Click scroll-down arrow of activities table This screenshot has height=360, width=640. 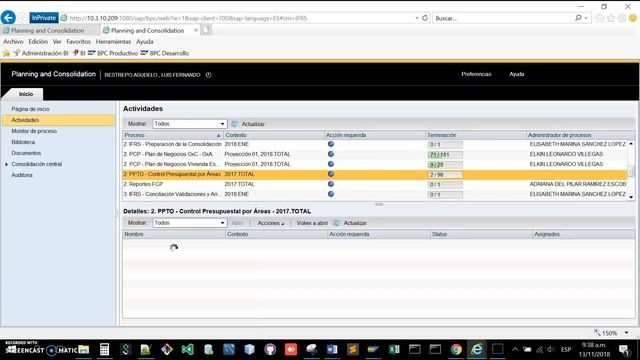pos(631,197)
